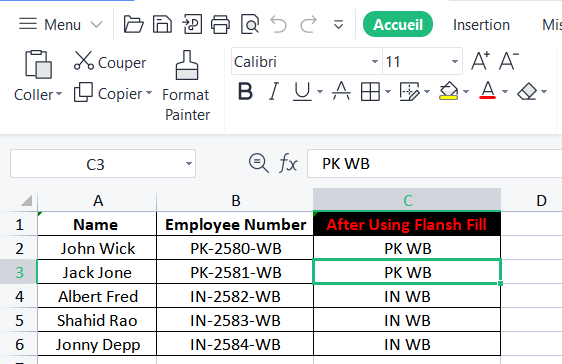562x364 pixels.
Task: Toggle Italic formatting
Action: (x=274, y=92)
